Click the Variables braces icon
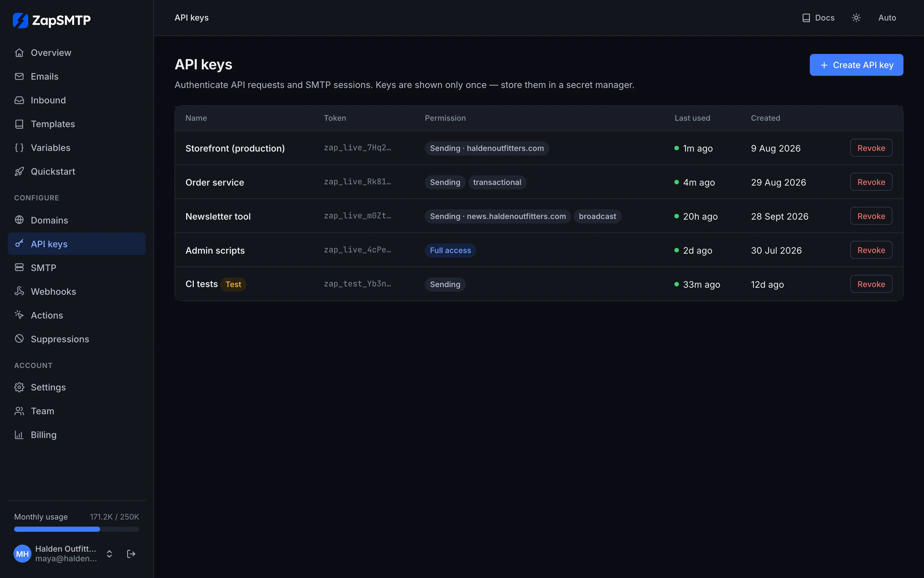This screenshot has width=924, height=578. (x=19, y=148)
